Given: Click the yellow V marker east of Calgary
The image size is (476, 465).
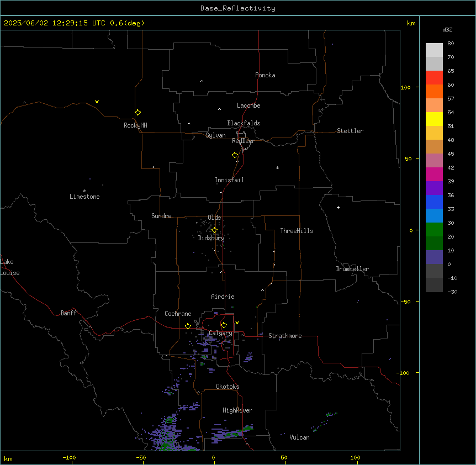Looking at the screenshot, I should (x=237, y=323).
